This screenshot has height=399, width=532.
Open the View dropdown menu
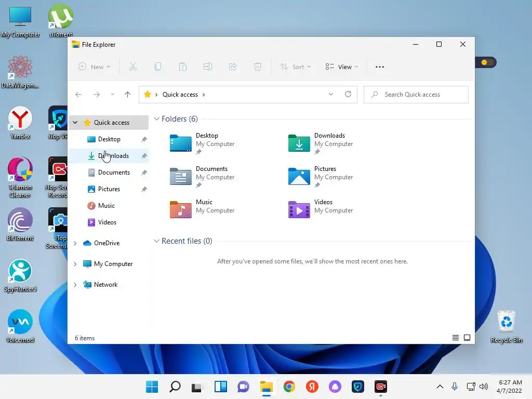point(342,67)
